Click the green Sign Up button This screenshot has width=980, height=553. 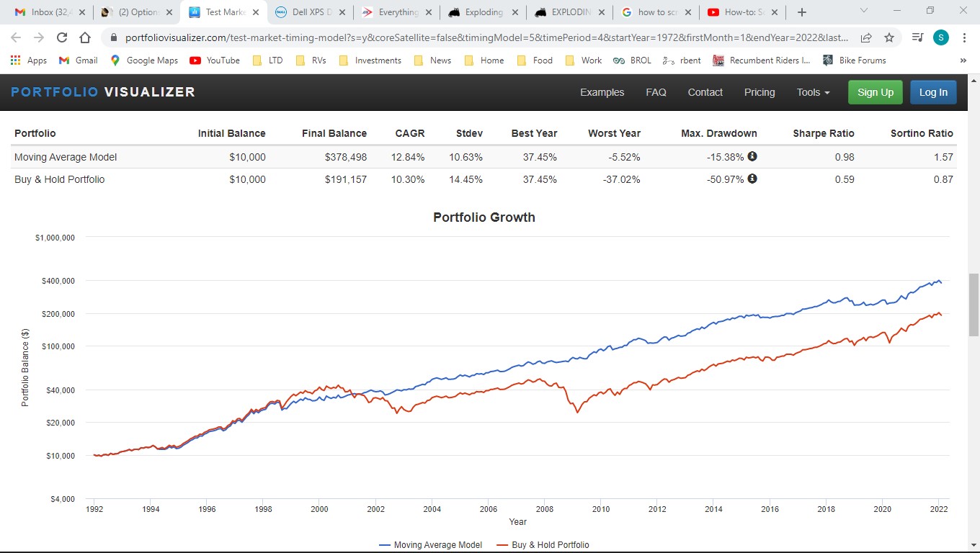(875, 92)
